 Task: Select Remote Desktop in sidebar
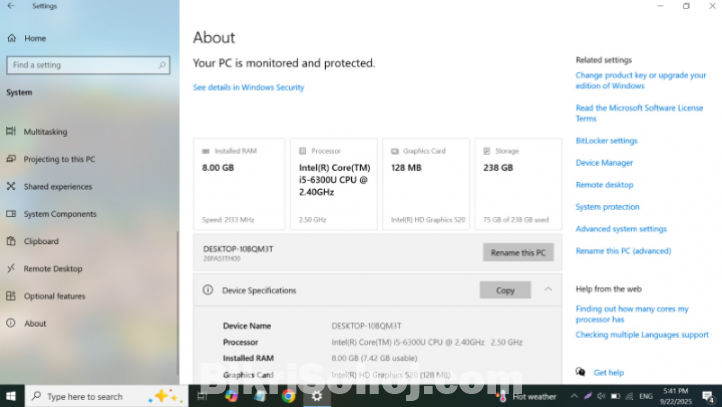[52, 269]
